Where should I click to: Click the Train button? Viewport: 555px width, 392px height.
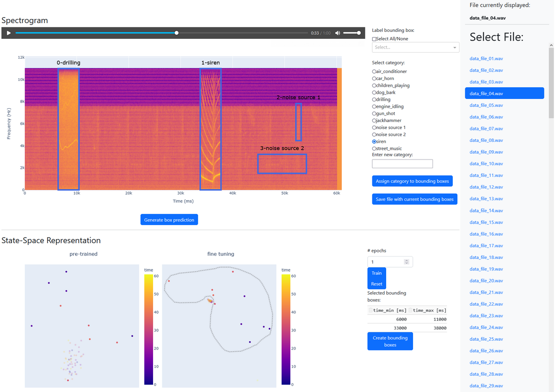click(x=376, y=273)
